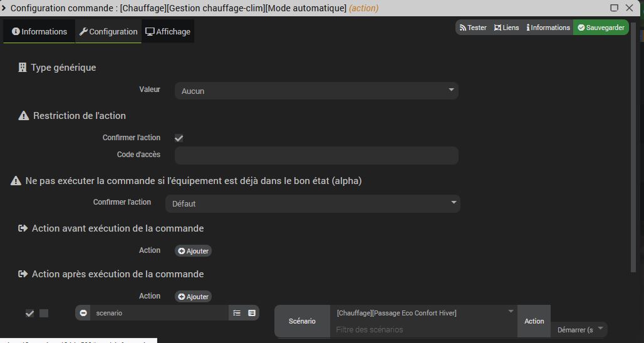This screenshot has width=644, height=343.
Task: Click the Restriction de l'action heading
Action: 80,116
